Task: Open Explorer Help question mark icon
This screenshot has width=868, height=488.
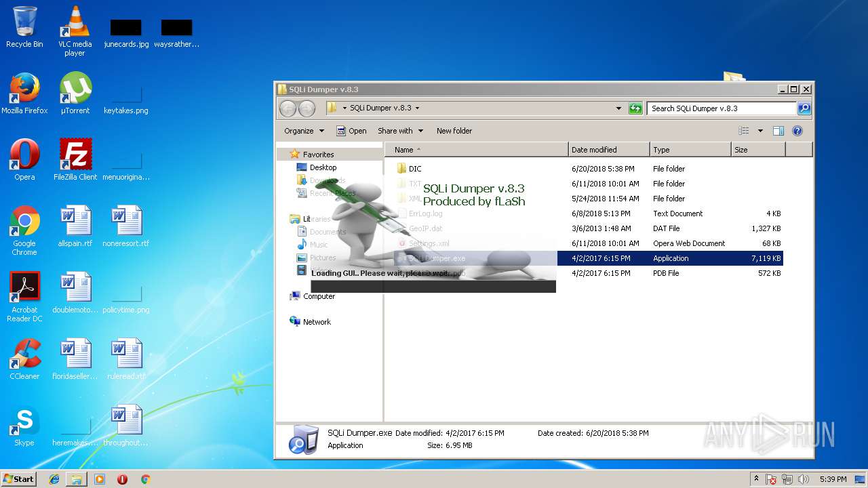Action: coord(797,131)
